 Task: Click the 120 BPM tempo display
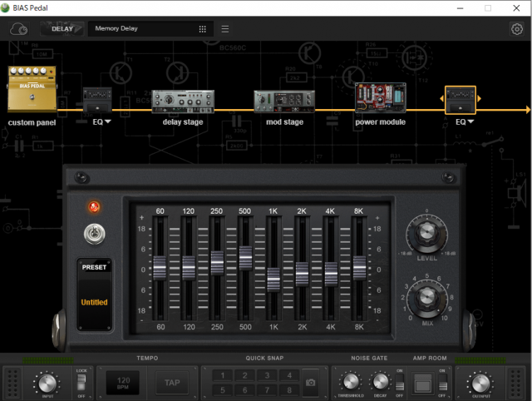pyautogui.click(x=123, y=383)
